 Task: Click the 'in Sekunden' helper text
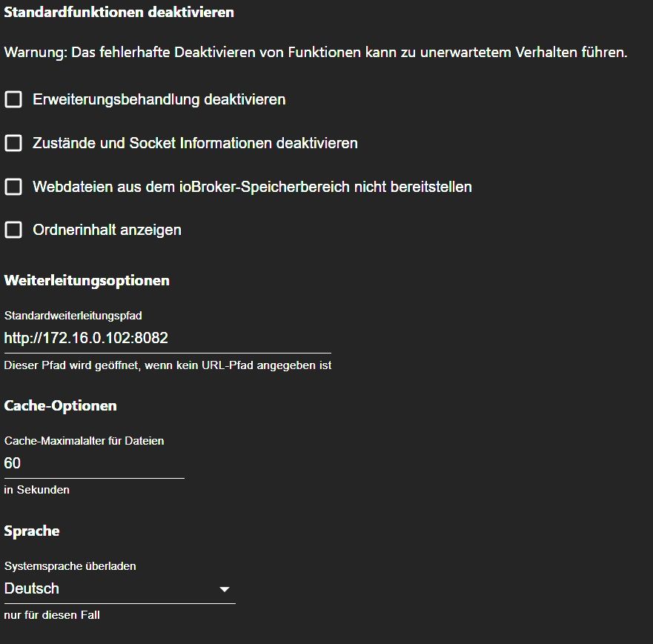pos(37,490)
